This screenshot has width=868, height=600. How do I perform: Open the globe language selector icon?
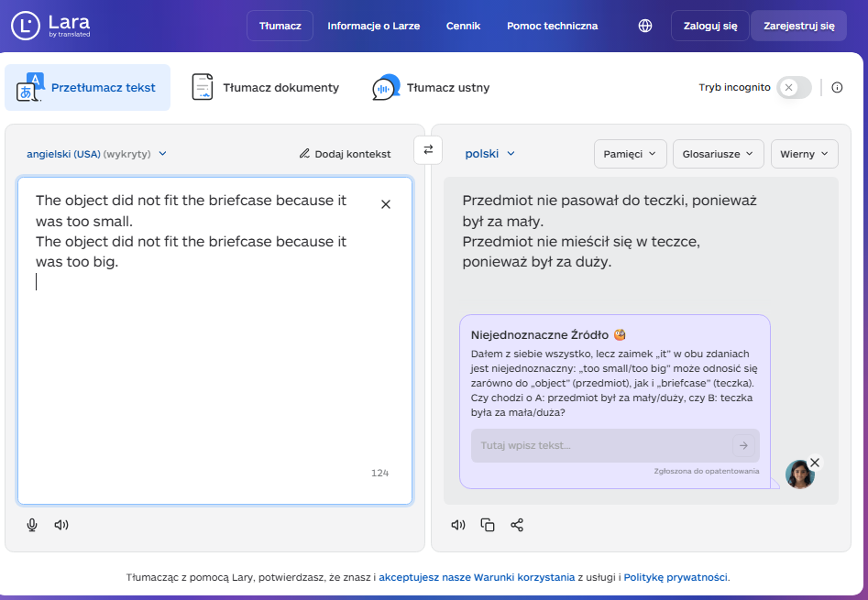coord(645,26)
